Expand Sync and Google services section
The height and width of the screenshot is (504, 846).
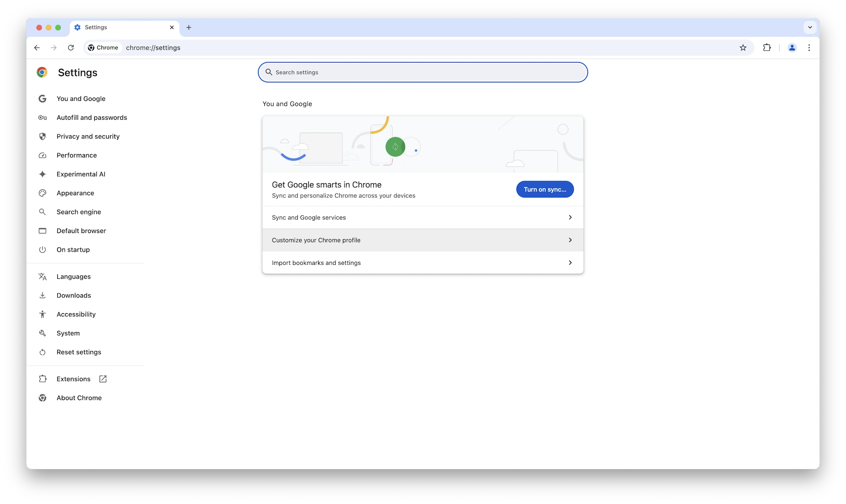point(423,217)
